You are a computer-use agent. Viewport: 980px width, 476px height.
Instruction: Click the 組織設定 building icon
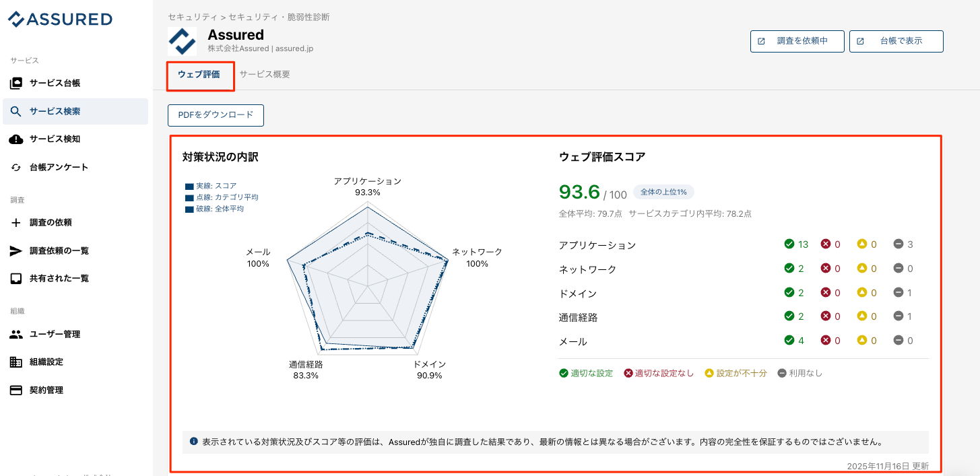coord(16,362)
